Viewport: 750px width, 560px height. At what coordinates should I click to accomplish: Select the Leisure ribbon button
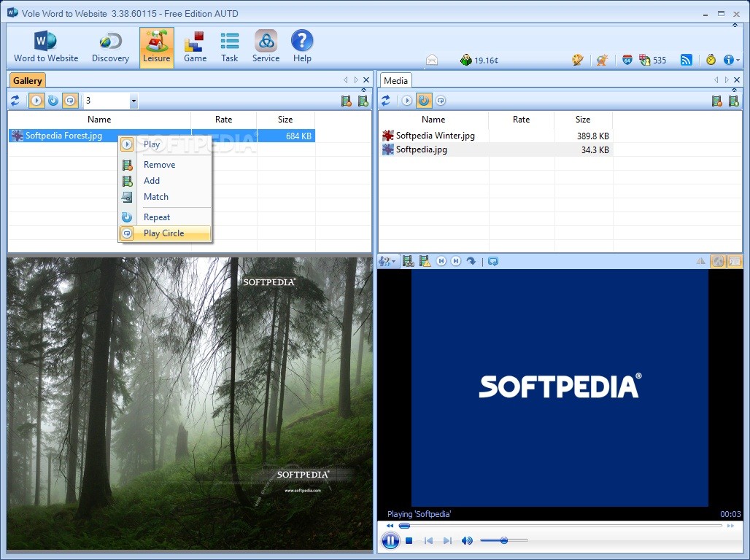click(x=156, y=47)
